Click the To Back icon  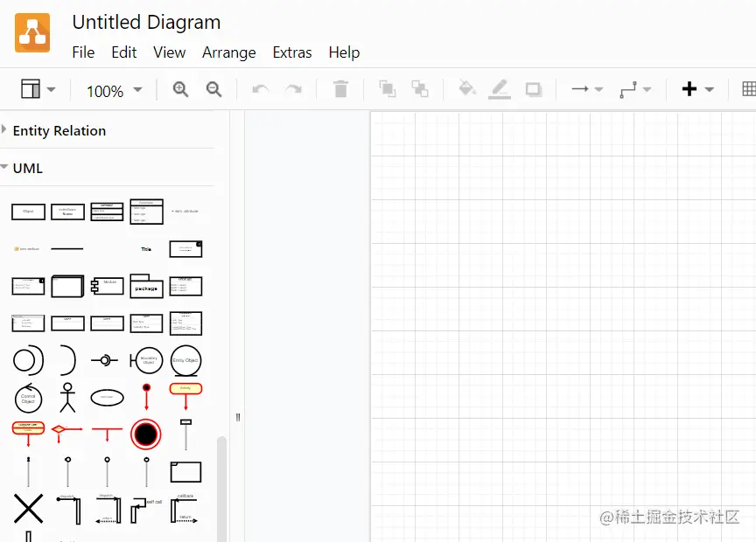click(419, 89)
